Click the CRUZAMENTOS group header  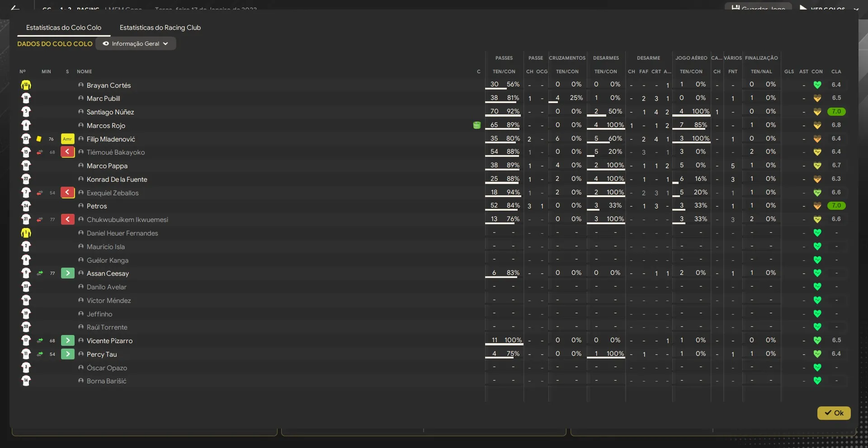pos(567,58)
